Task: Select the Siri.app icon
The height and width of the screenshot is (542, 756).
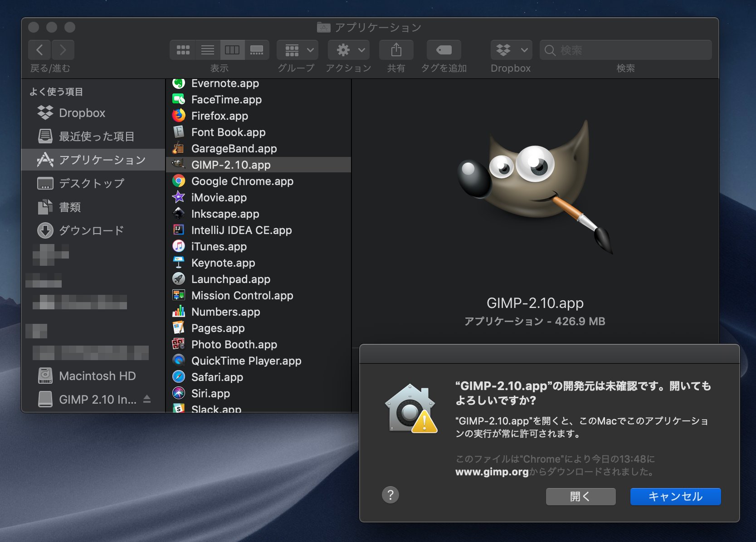Action: click(179, 393)
